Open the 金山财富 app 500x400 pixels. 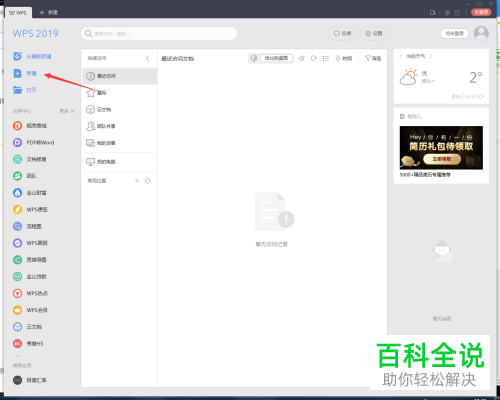click(x=30, y=193)
